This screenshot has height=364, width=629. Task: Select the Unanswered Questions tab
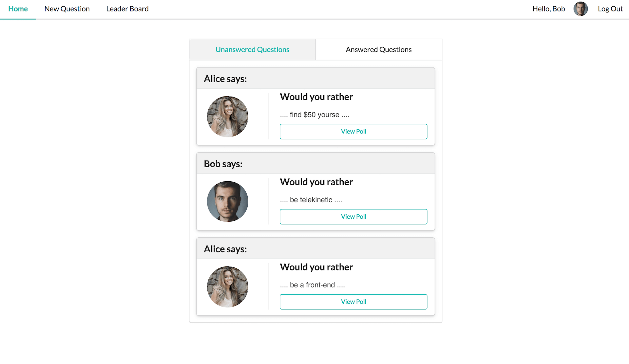253,49
